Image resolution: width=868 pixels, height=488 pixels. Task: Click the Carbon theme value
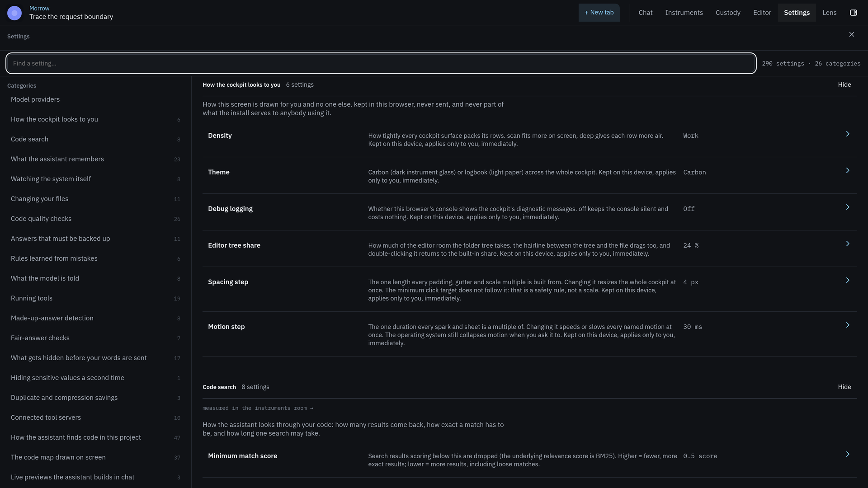(694, 172)
